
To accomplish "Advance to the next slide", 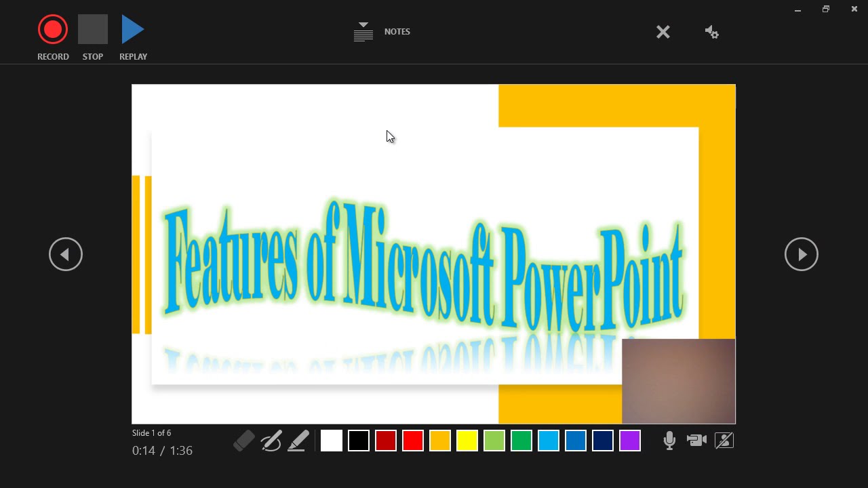I will [802, 254].
